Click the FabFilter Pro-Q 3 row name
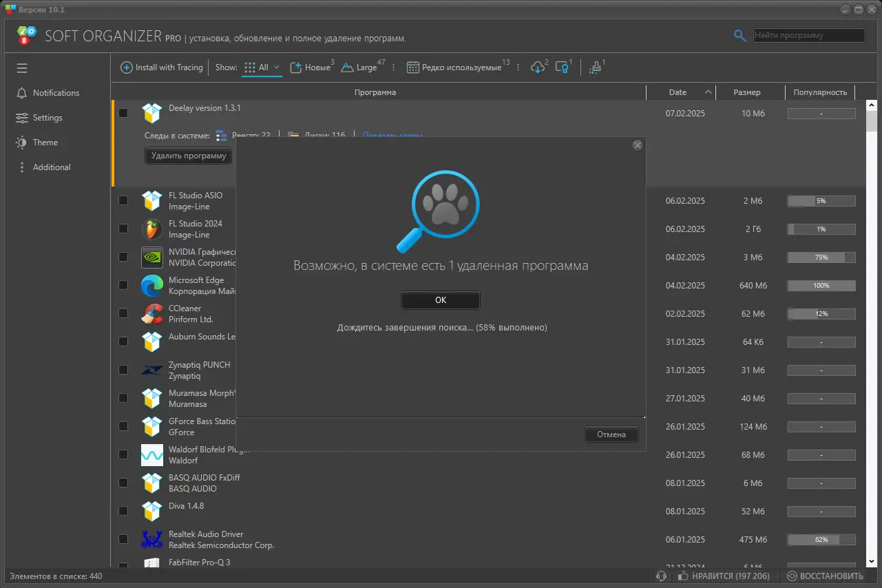The width and height of the screenshot is (882, 588). click(200, 563)
